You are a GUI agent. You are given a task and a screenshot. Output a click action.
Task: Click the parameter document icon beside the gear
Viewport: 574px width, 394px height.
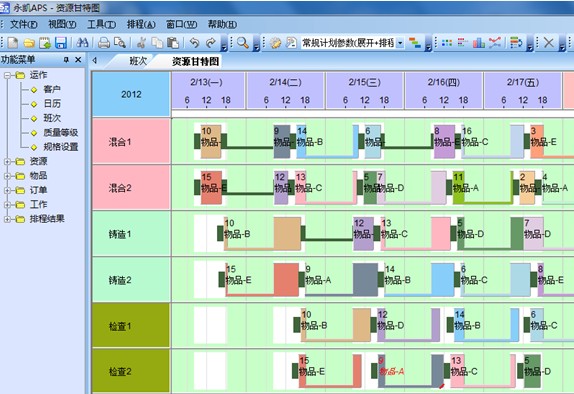(291, 43)
